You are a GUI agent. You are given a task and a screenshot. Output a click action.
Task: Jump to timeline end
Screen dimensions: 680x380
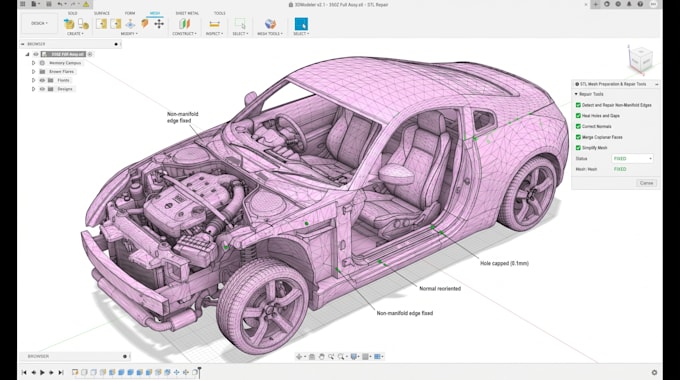61,372
